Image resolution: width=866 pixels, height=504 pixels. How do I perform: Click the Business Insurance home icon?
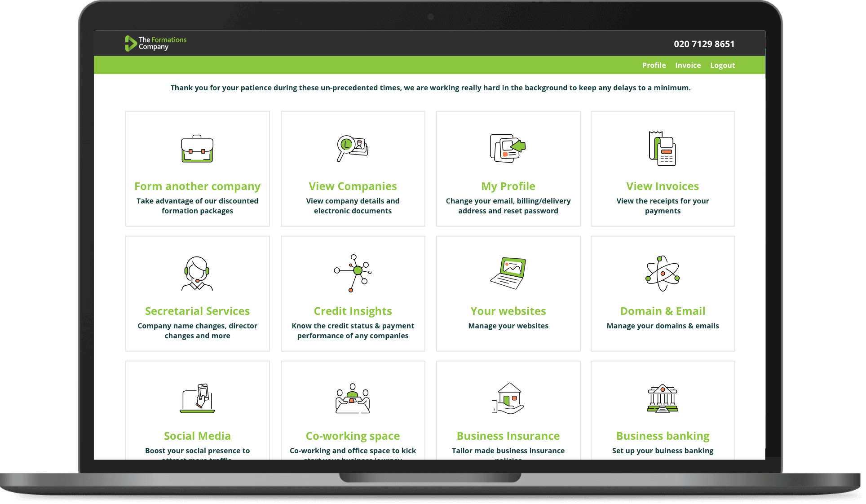tap(508, 398)
